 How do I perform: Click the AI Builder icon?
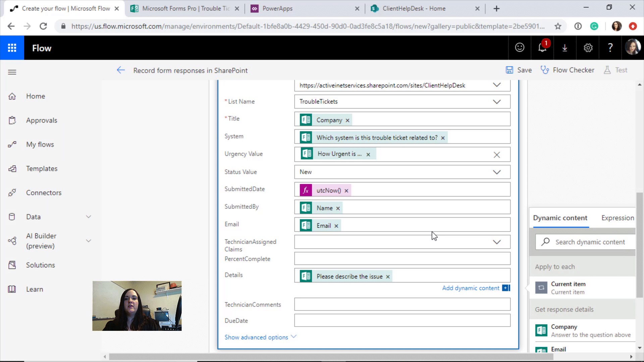pyautogui.click(x=12, y=241)
